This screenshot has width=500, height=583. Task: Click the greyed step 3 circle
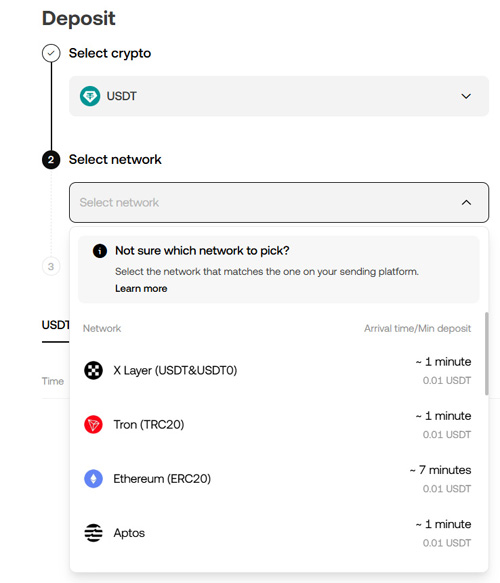click(x=51, y=267)
